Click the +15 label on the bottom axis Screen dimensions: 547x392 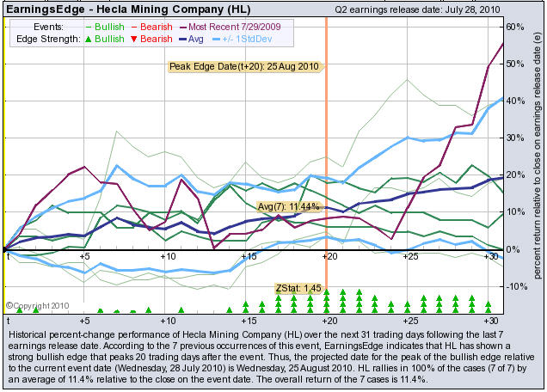tap(249, 320)
